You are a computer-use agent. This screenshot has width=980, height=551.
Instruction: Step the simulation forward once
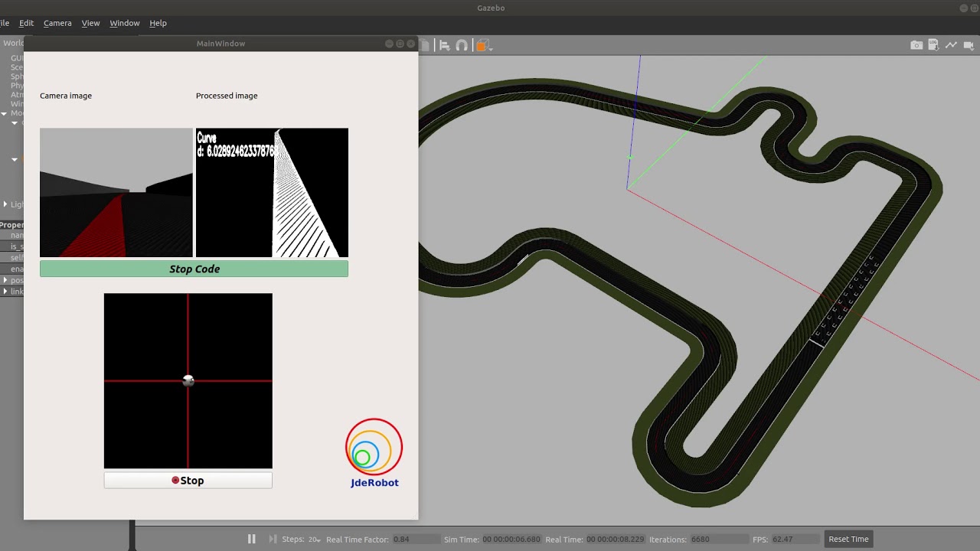(x=273, y=539)
